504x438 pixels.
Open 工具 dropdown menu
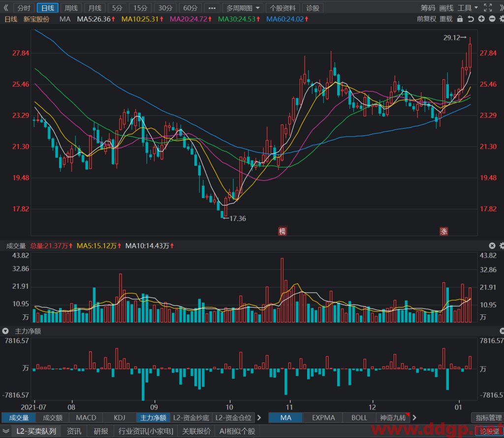tap(468, 8)
